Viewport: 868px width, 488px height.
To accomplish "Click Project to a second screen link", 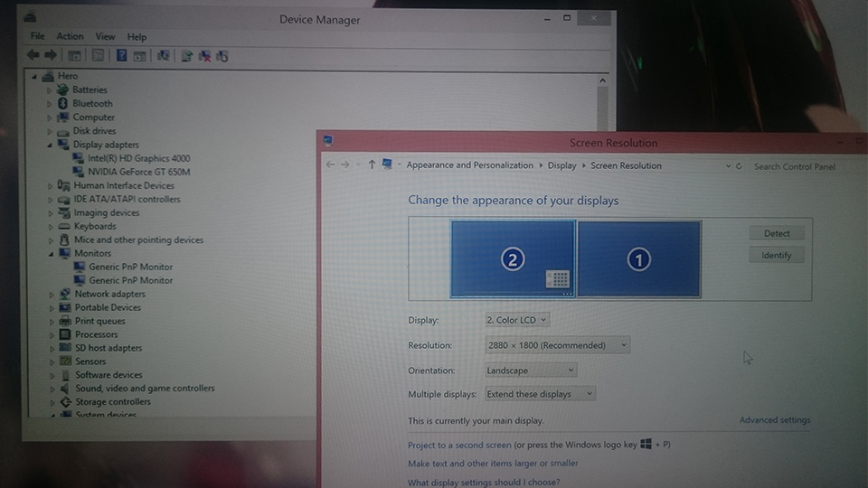I will point(459,445).
